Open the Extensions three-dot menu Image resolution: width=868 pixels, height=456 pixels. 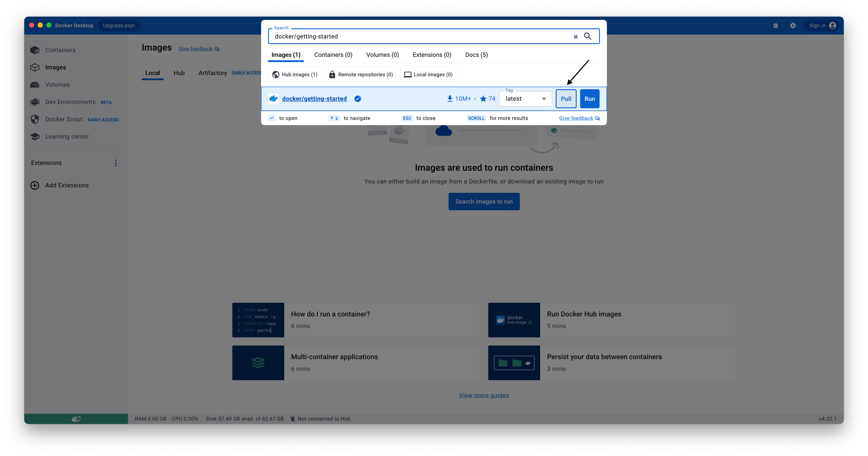click(116, 163)
